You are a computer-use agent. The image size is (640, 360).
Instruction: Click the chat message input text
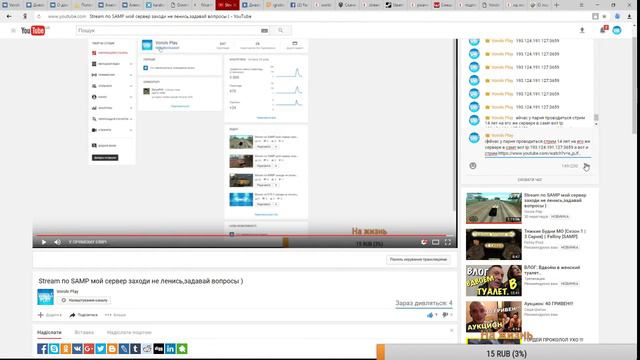pos(538,147)
